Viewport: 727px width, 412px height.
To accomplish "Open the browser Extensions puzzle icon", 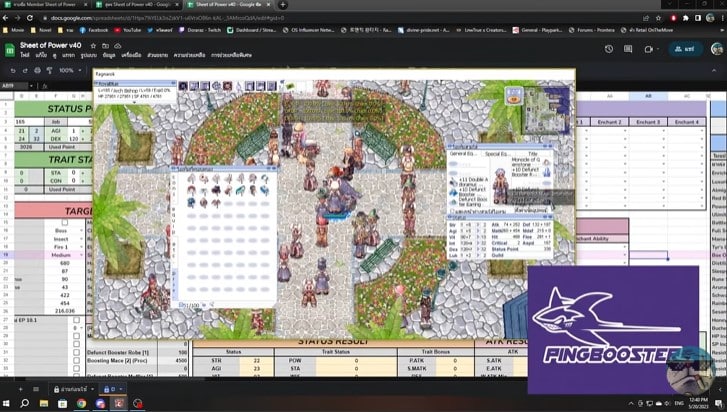I will click(686, 18).
